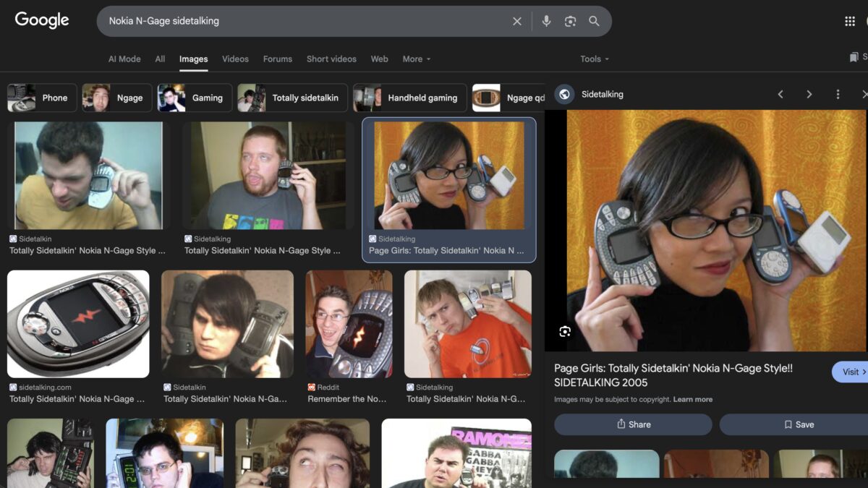Open the preview panel three-dot options menu
Screen dimensions: 868x488
[x=838, y=95]
